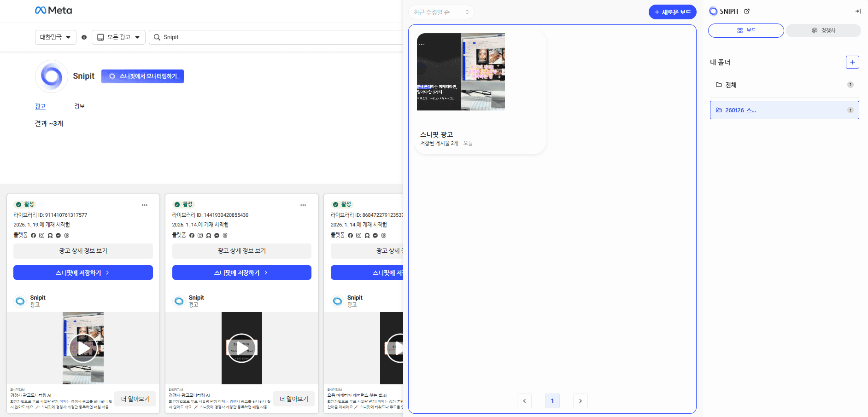Click Audience Network icon on ad 911410761317577
The image size is (868, 417).
50,235
